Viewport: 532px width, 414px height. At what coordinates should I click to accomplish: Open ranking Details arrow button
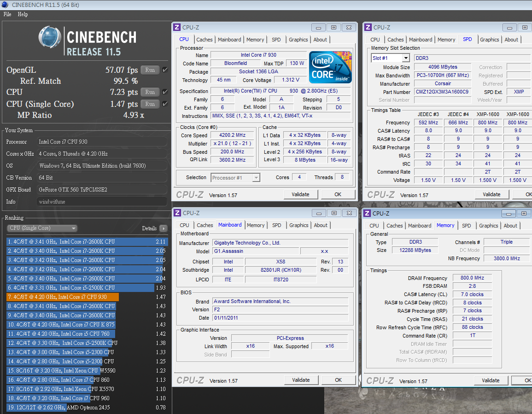(x=164, y=228)
